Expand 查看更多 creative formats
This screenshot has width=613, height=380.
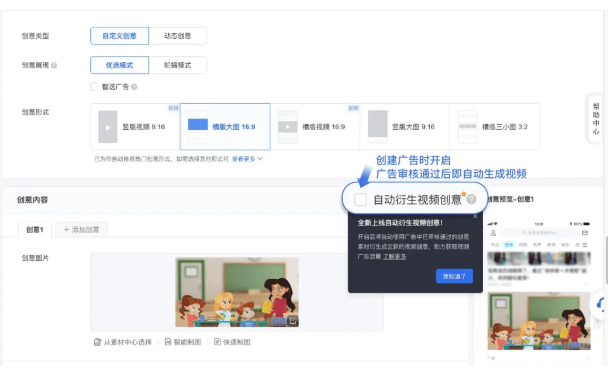coord(247,159)
